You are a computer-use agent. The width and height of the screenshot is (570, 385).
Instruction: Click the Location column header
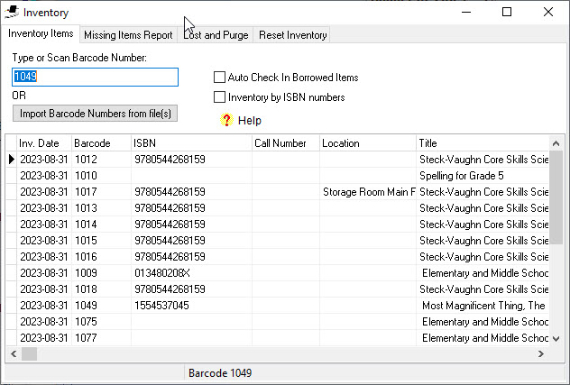pos(368,143)
